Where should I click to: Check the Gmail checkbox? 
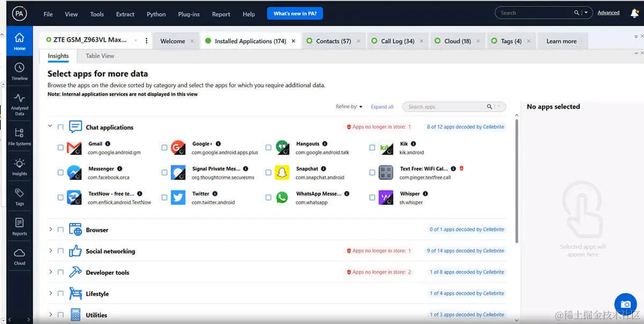pyautogui.click(x=60, y=148)
